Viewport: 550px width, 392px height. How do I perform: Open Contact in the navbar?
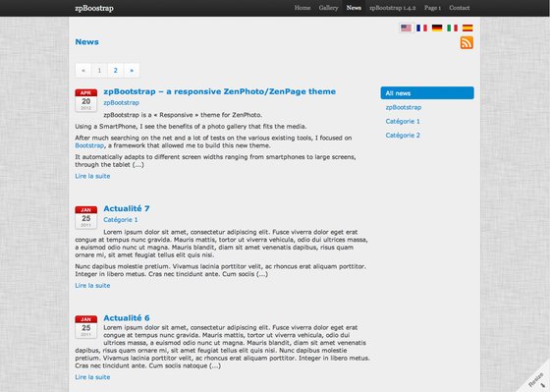point(460,8)
